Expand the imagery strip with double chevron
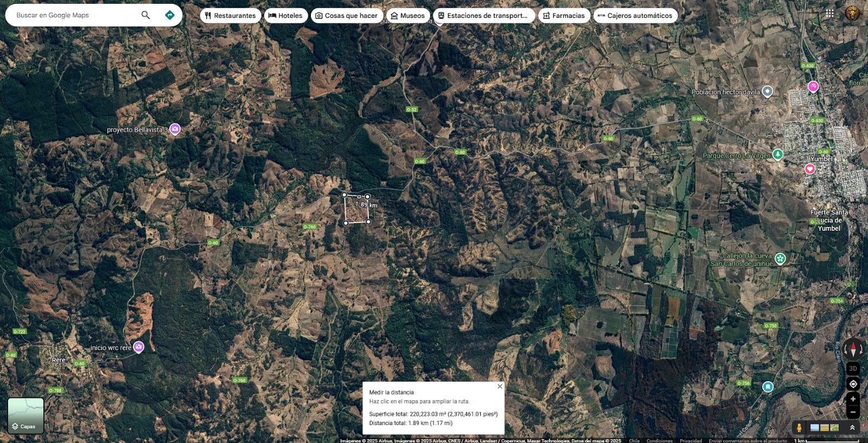 852,428
